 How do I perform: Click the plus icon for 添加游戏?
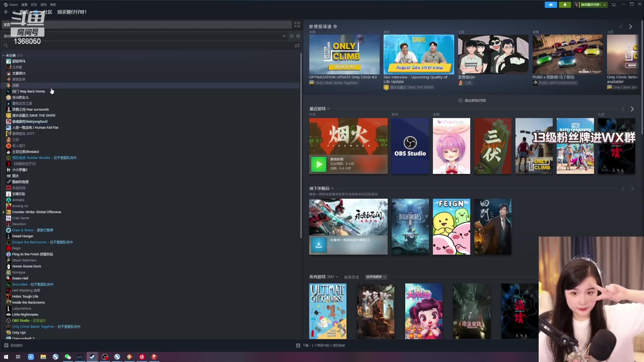coord(6,345)
